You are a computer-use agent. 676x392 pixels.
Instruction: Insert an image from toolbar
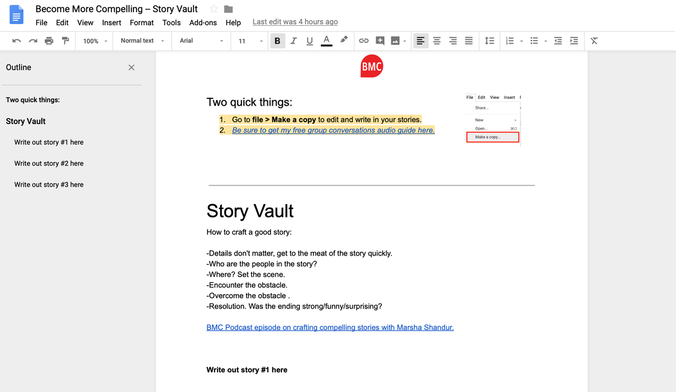coord(395,41)
